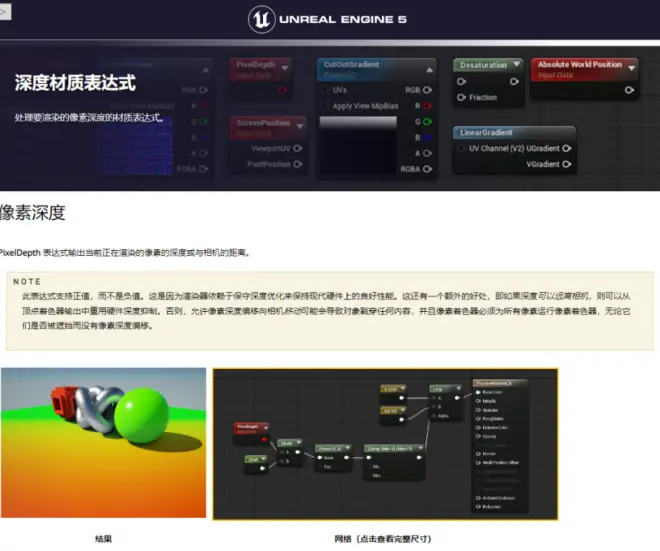This screenshot has height=551, width=660.
Task: Click the Absolute World Position output pin
Action: point(629,88)
